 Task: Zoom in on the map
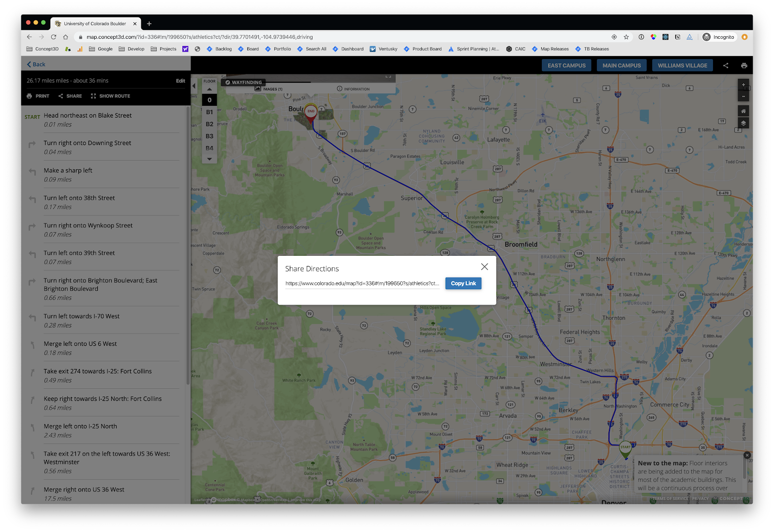coord(744,85)
